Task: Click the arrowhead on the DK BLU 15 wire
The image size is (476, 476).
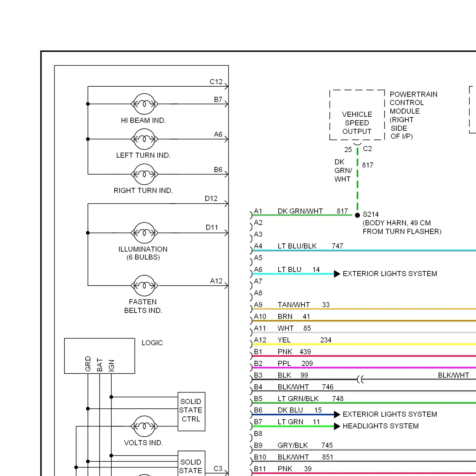Action: pos(337,414)
